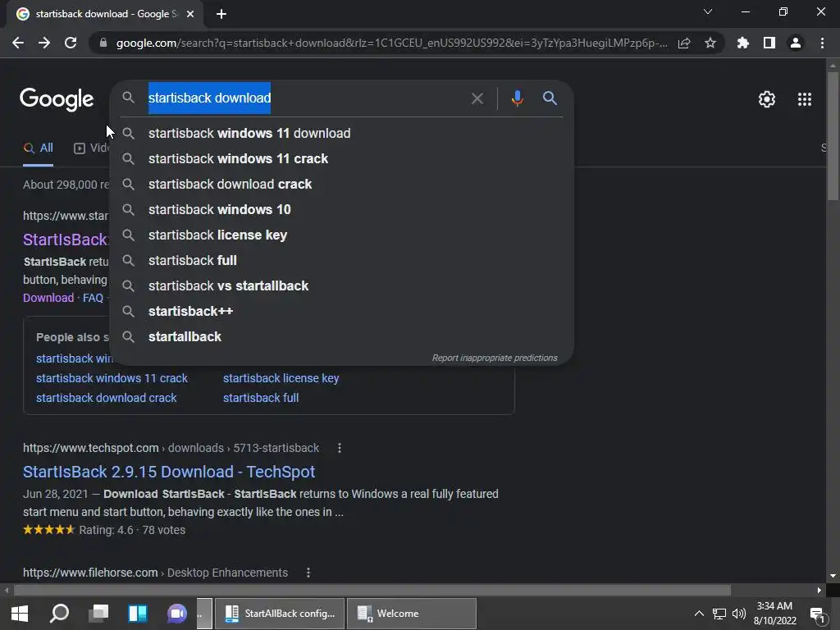Open the FAQ sitelink
The image size is (840, 630).
point(93,298)
